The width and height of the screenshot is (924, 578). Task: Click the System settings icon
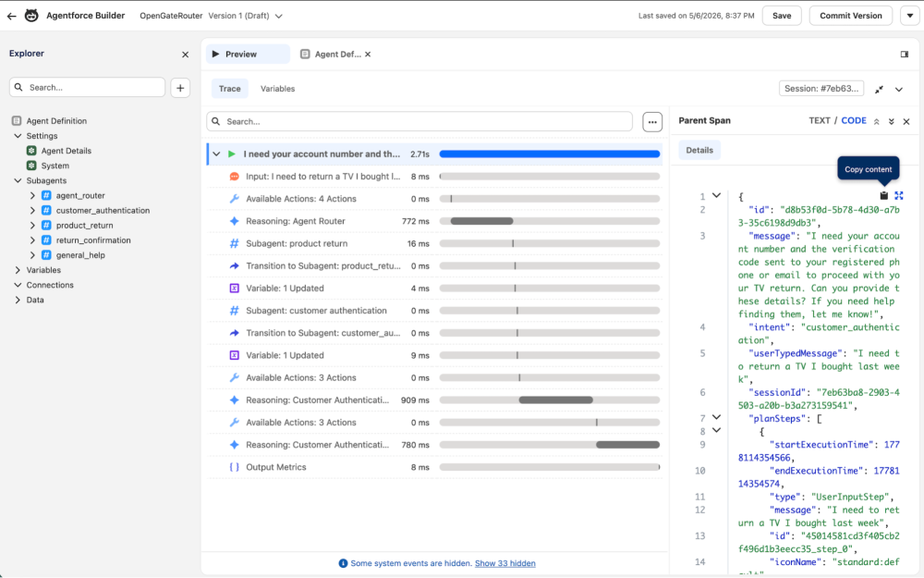pyautogui.click(x=31, y=166)
